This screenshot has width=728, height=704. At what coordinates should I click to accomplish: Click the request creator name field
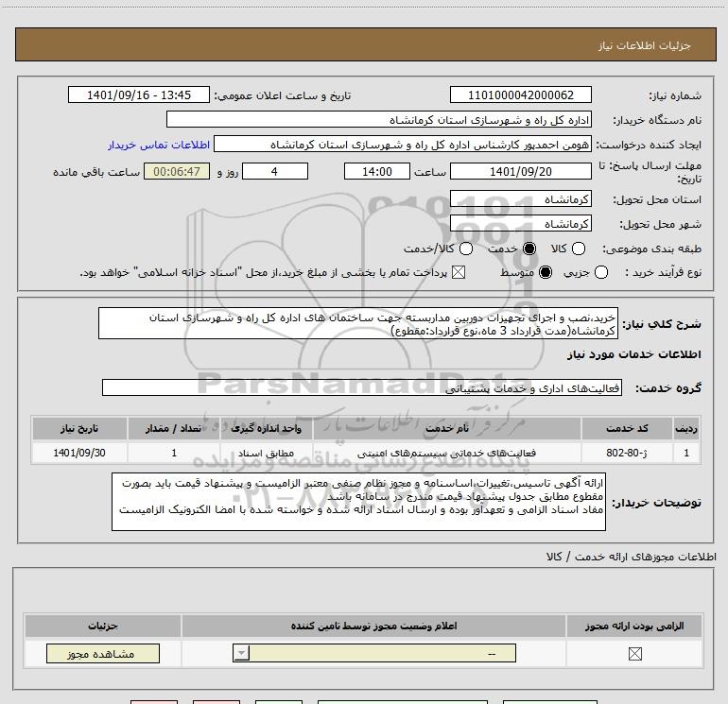[x=403, y=144]
